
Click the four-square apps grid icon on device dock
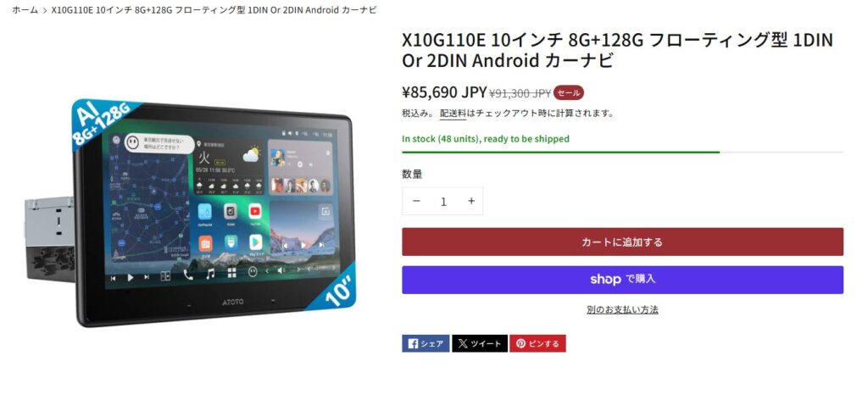[x=231, y=273]
